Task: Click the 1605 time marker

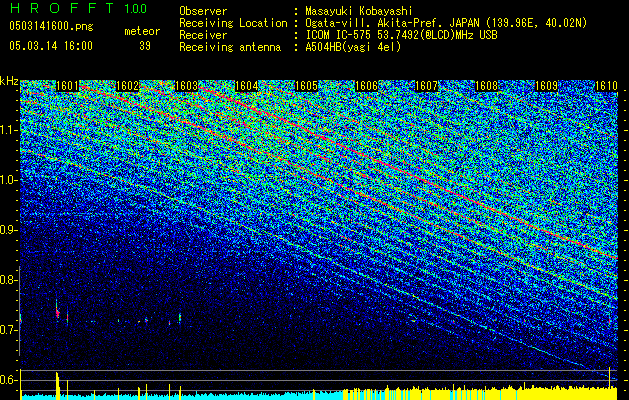Action: (306, 86)
